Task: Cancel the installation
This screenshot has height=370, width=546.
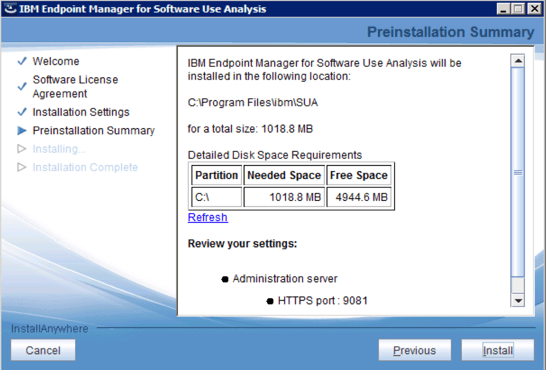Action: click(x=43, y=350)
